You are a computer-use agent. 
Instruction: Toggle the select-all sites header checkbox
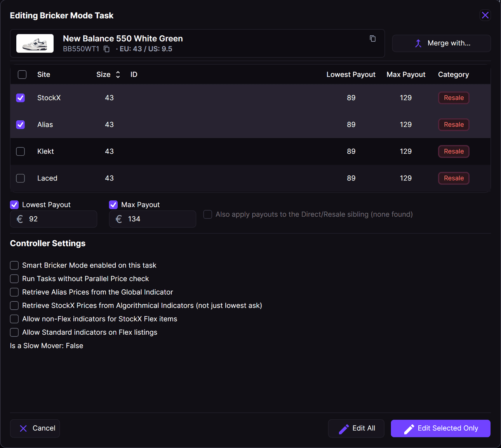point(22,75)
